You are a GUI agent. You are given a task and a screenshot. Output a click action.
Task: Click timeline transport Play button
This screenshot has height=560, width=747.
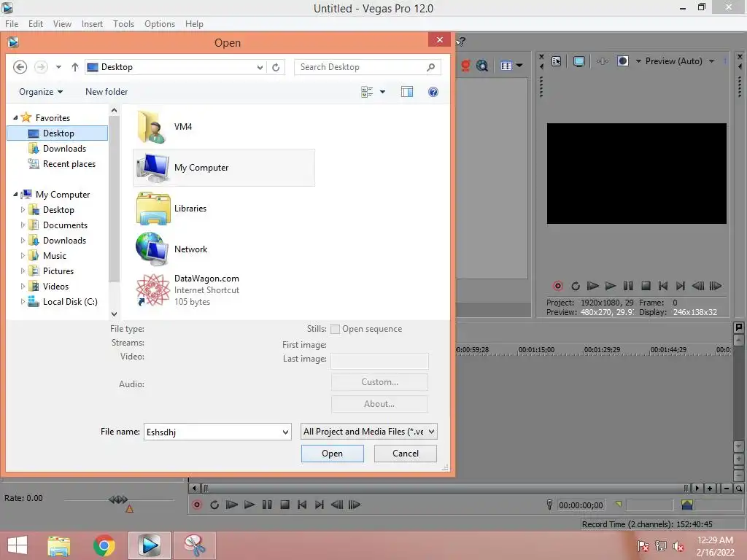pyautogui.click(x=249, y=505)
